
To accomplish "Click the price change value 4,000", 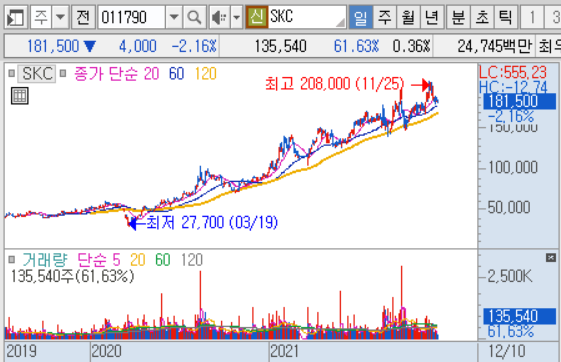I will click(137, 46).
